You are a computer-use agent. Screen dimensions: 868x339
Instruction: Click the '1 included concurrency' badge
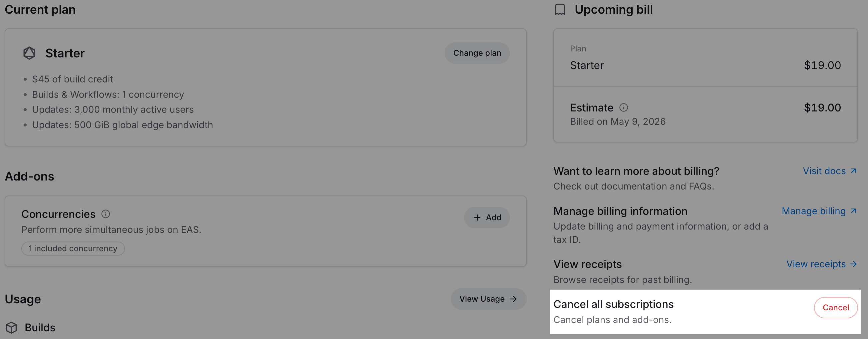pos(73,249)
